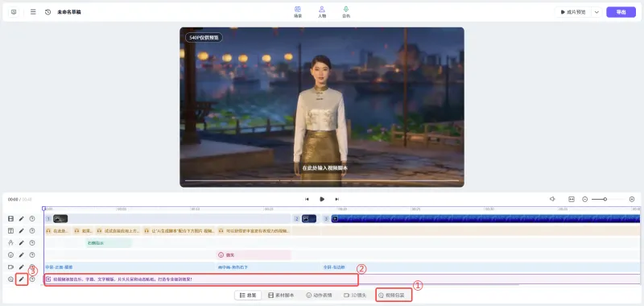The width and height of the screenshot is (644, 306).
Task: Select the script segment starting 试试
Action: click(118, 231)
